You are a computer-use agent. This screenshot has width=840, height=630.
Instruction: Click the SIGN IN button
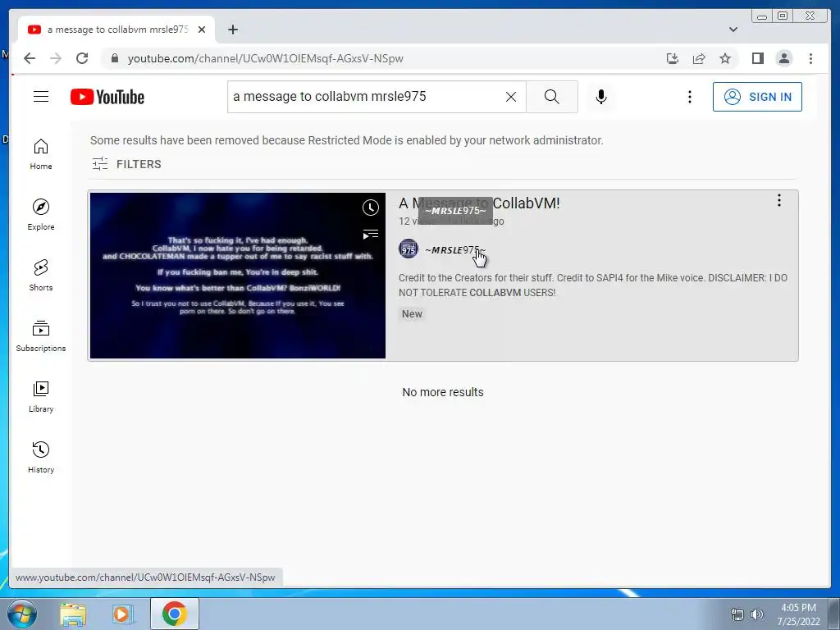pos(757,97)
